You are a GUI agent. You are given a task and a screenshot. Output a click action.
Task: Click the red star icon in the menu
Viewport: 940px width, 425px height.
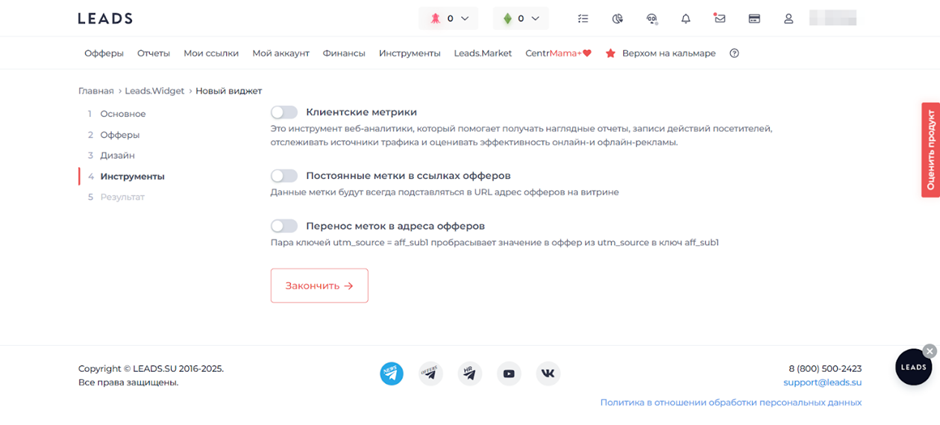610,53
